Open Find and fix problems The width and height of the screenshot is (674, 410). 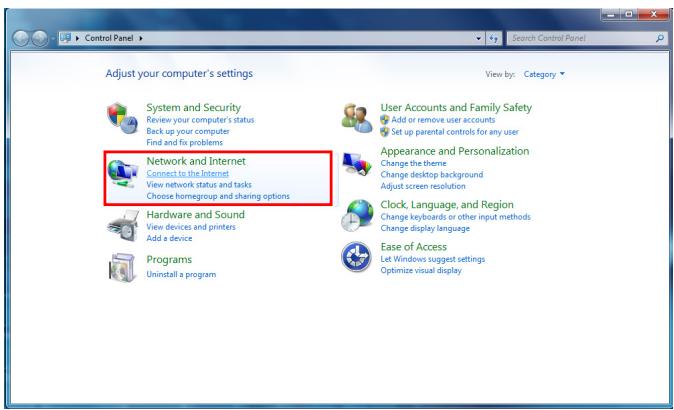184,142
